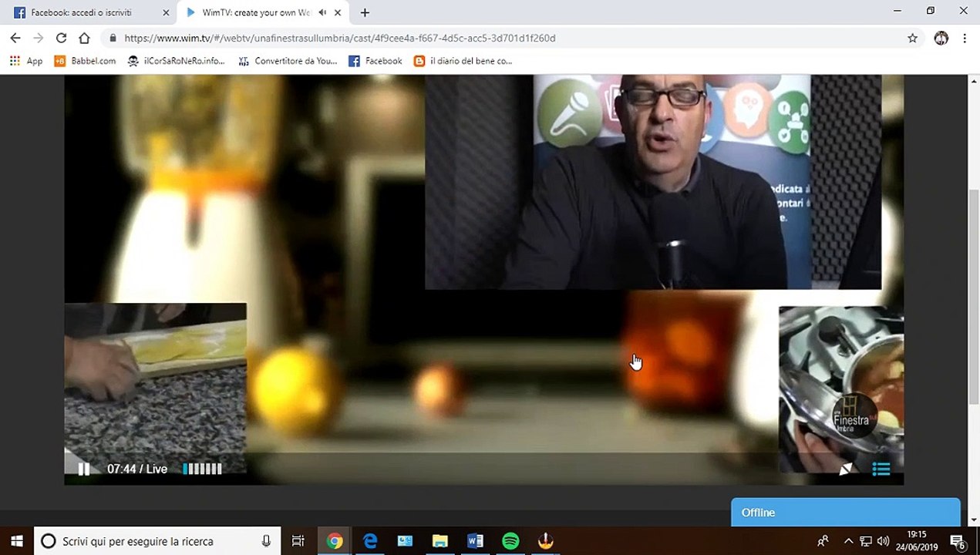The width and height of the screenshot is (980, 555).
Task: Open the system volume control
Action: [883, 541]
